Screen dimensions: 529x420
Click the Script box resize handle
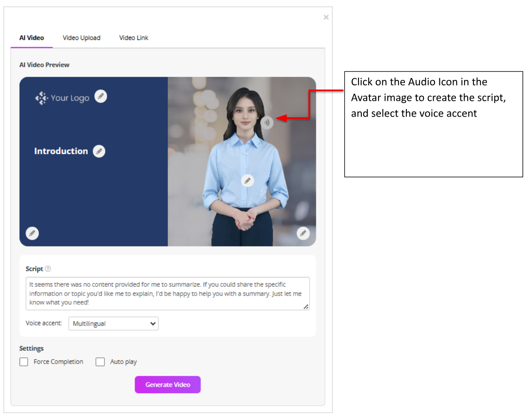pos(306,307)
